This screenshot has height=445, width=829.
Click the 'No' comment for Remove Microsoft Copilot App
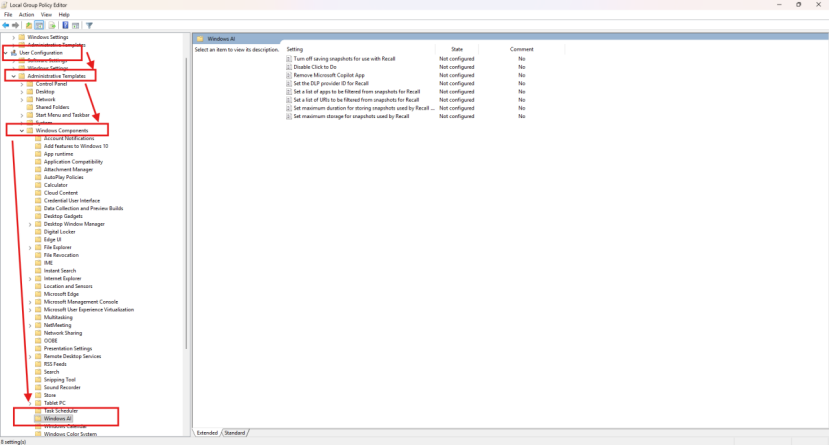pyautogui.click(x=521, y=76)
